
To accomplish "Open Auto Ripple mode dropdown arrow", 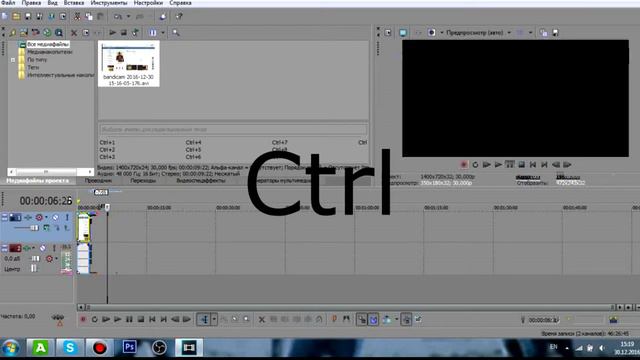I will click(x=396, y=319).
